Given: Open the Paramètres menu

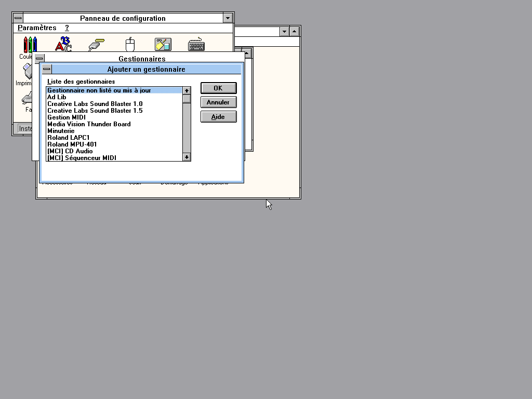Looking at the screenshot, I should pos(37,28).
